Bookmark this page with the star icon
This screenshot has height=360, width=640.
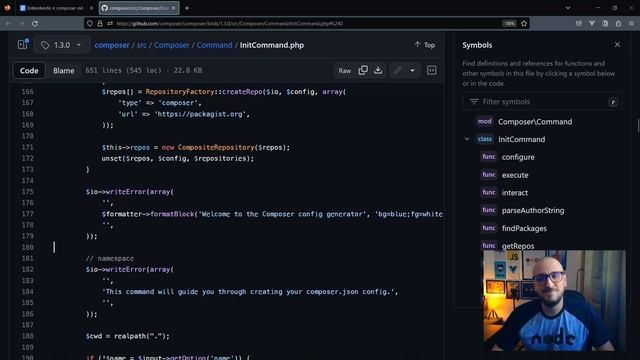pyautogui.click(x=524, y=24)
